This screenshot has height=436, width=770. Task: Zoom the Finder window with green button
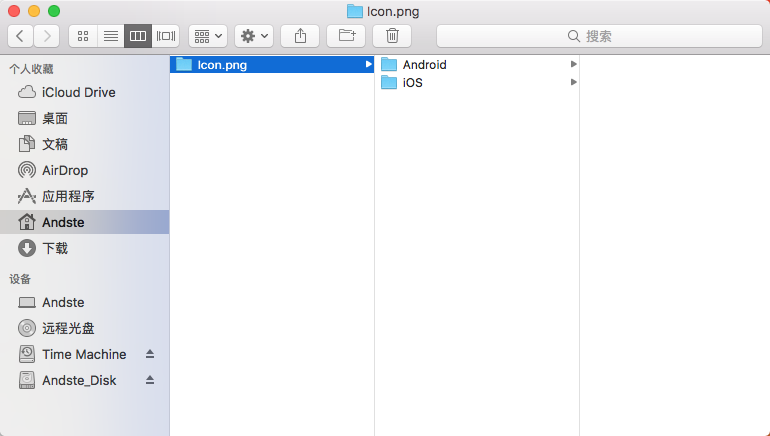point(54,11)
